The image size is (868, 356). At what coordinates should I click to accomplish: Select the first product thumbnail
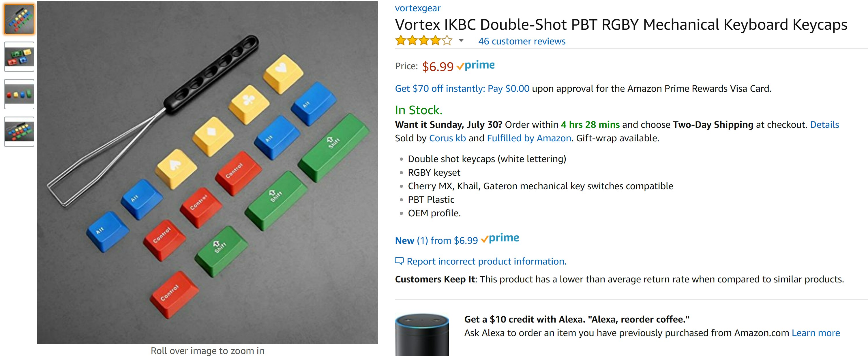pyautogui.click(x=19, y=19)
